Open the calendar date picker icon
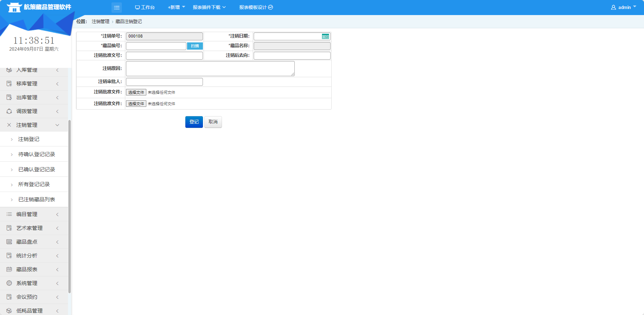This screenshot has height=315, width=644. click(x=325, y=37)
